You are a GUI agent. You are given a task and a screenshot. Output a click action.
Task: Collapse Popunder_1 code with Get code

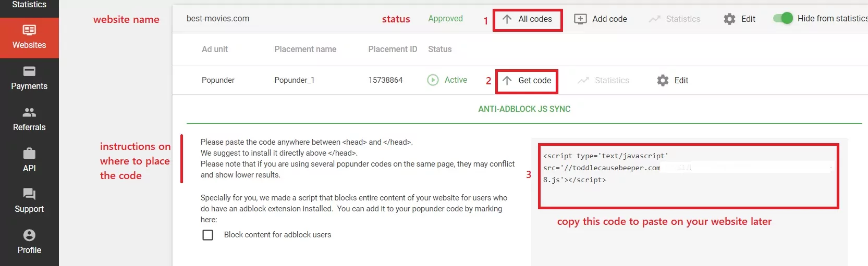tap(527, 81)
